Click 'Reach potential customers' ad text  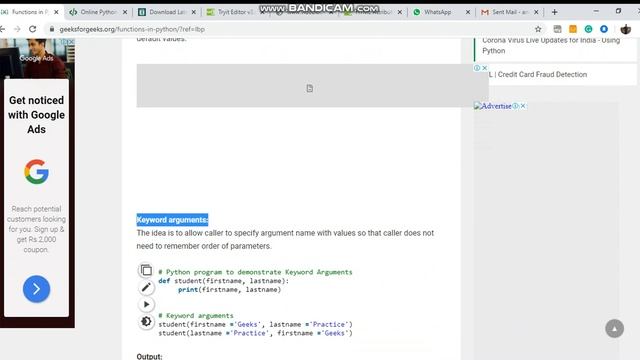36,229
